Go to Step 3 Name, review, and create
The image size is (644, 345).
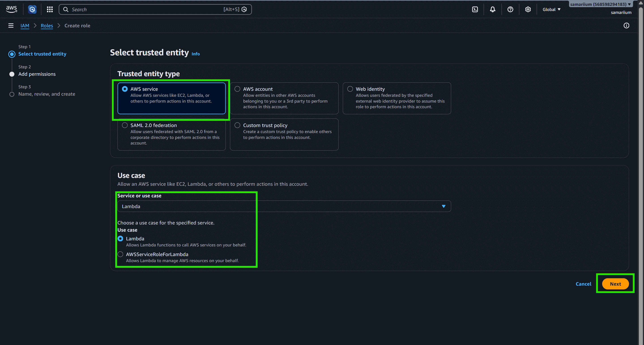point(47,94)
